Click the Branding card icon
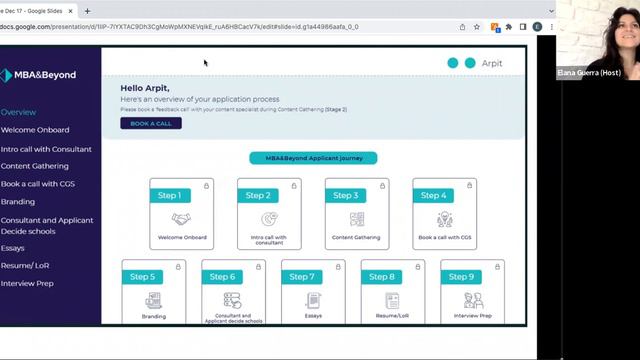Image resolution: width=640 pixels, height=360 pixels. 154,301
